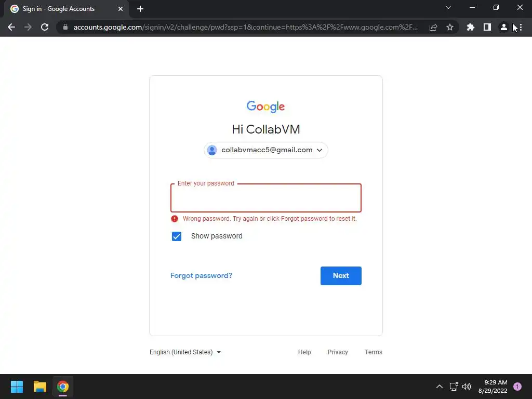The width and height of the screenshot is (532, 399).
Task: Open the Chrome profile menu
Action: click(x=504, y=27)
